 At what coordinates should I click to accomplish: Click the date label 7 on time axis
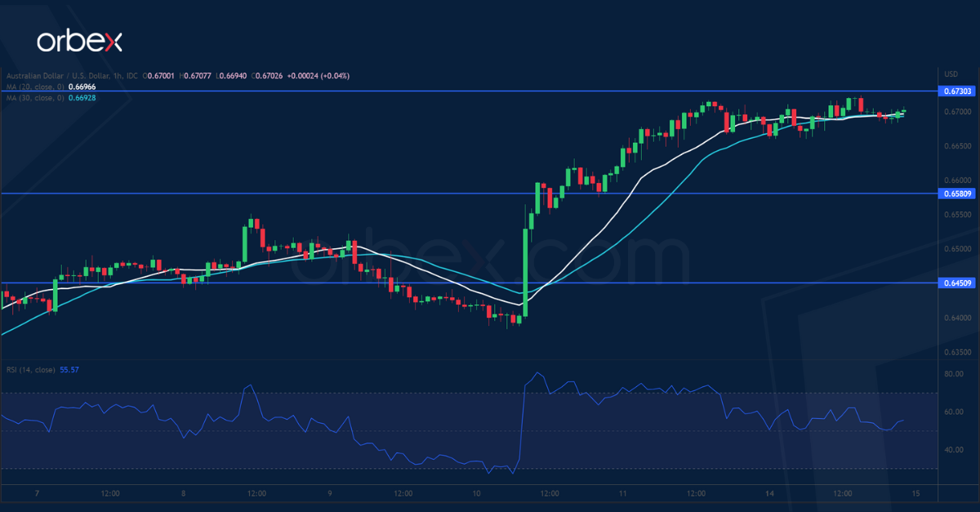(x=38, y=493)
